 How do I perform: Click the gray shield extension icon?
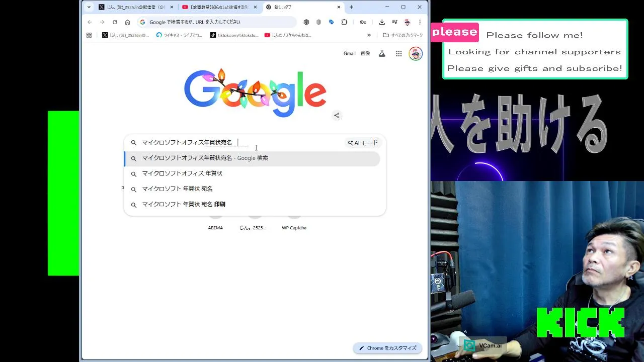(x=318, y=22)
